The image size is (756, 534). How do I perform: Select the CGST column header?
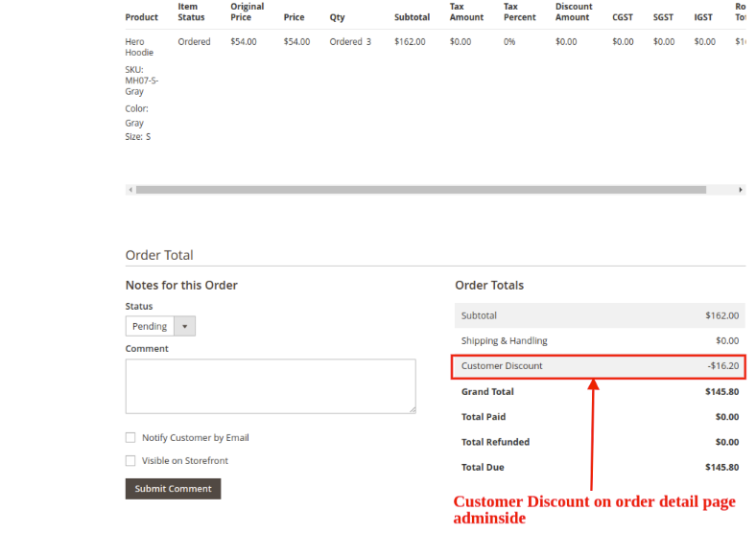point(623,17)
